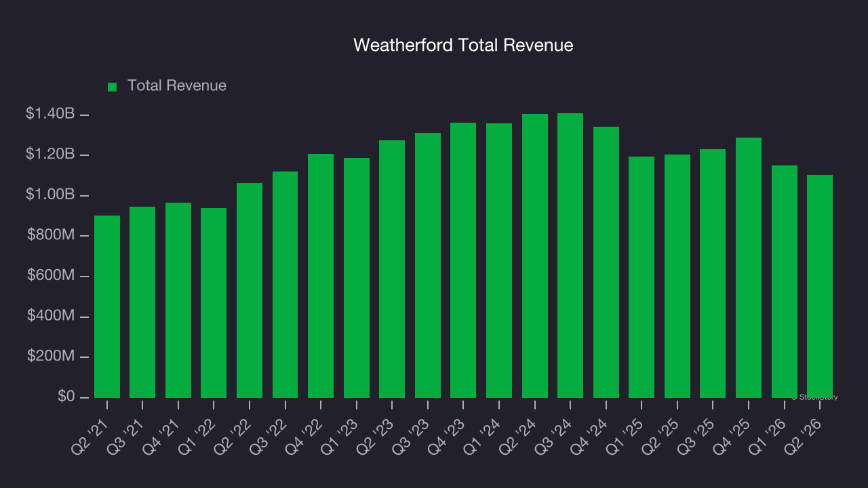This screenshot has height=488, width=868.
Task: Click the Total Revenue legend label
Action: pos(177,86)
